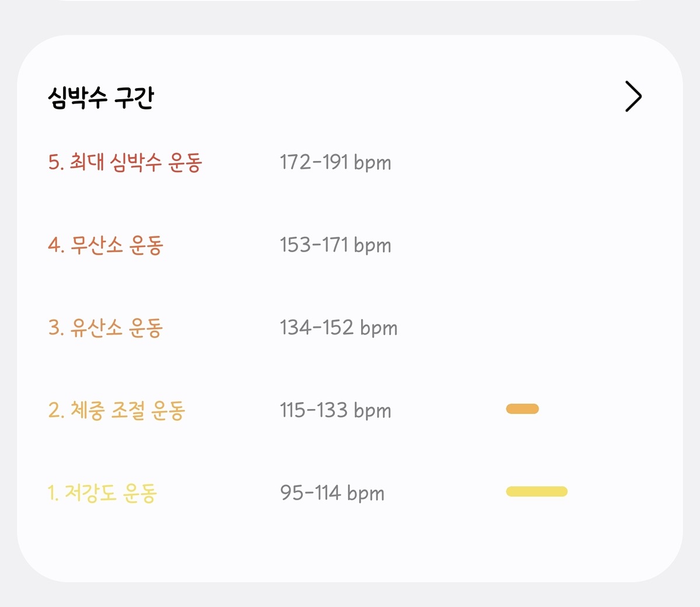
Task: Click the blank area below the 저강도 운동 row
Action: pos(350,549)
